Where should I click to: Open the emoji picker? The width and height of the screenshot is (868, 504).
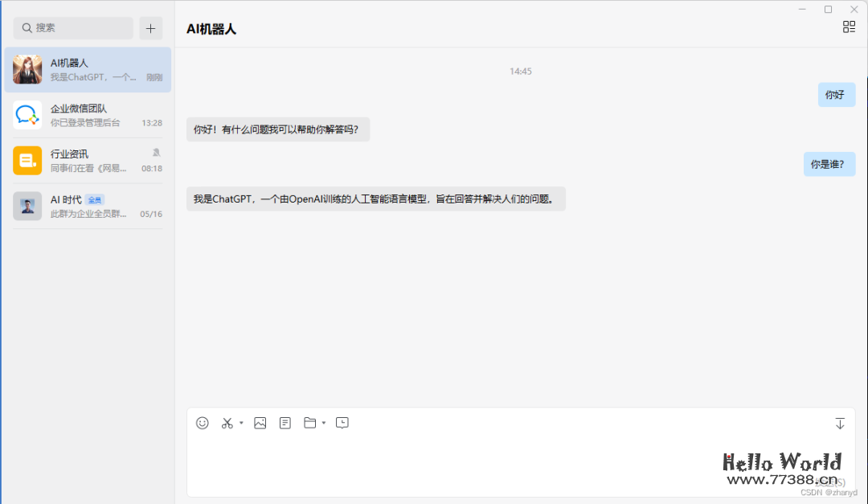pyautogui.click(x=202, y=423)
